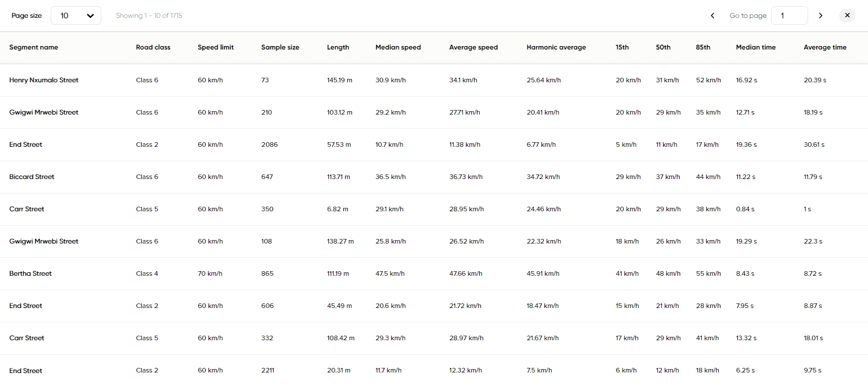Sort by Road class column header
Screen dimensions: 868x384
(153, 47)
